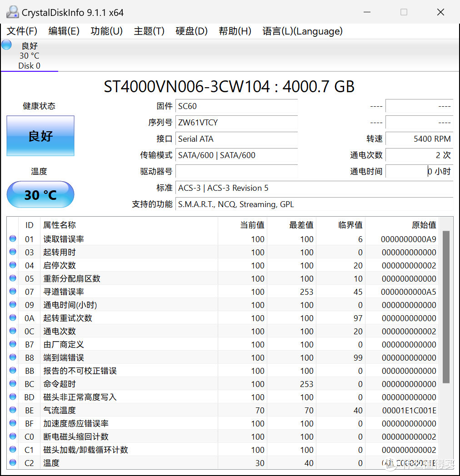Click the empty 驱动器号 input field
This screenshot has width=460, height=476.
tap(236, 171)
